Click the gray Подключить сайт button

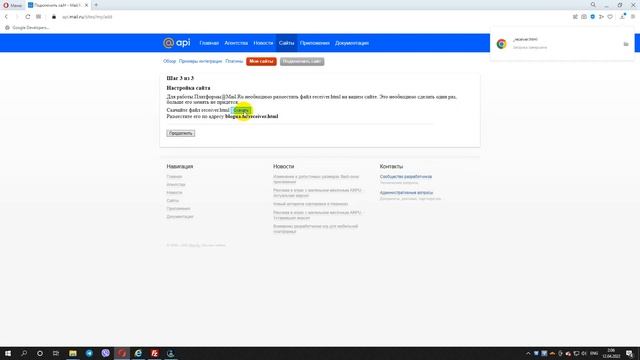(302, 61)
